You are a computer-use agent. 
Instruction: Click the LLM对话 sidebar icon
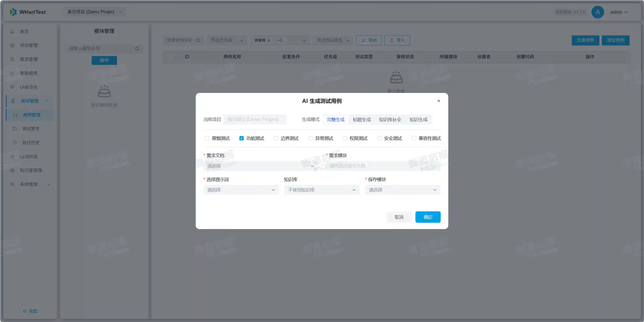(x=12, y=156)
